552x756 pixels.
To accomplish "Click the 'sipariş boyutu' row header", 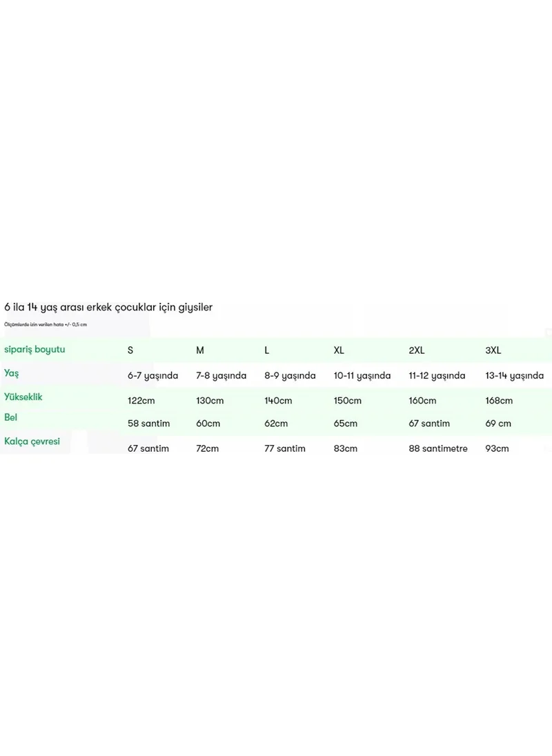I will 34,350.
